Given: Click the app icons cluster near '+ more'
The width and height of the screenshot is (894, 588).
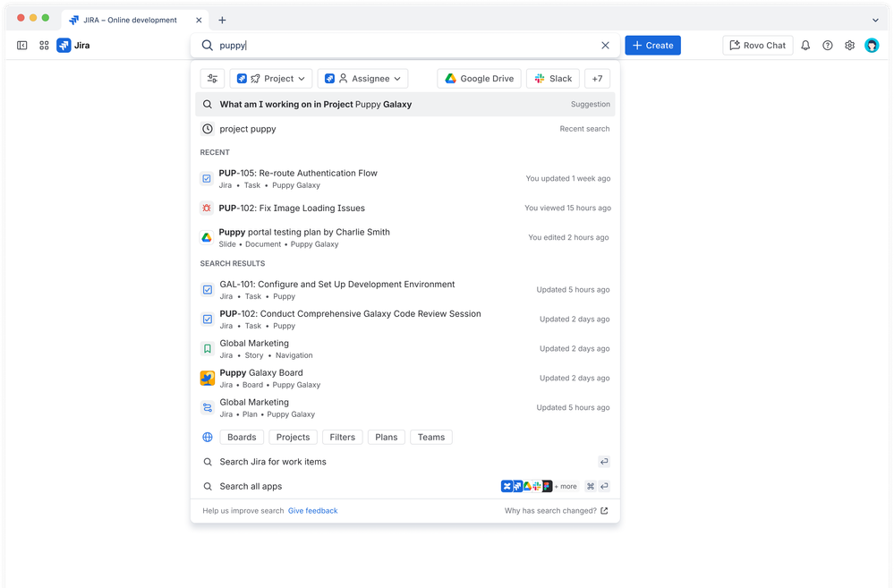Looking at the screenshot, I should point(526,487).
